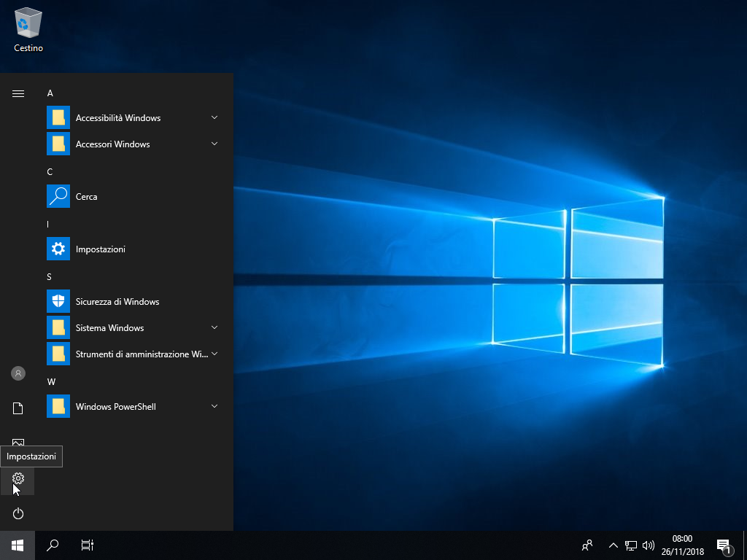Expand Windows PowerShell chevron
Screen dimensions: 747x560
pyautogui.click(x=214, y=406)
